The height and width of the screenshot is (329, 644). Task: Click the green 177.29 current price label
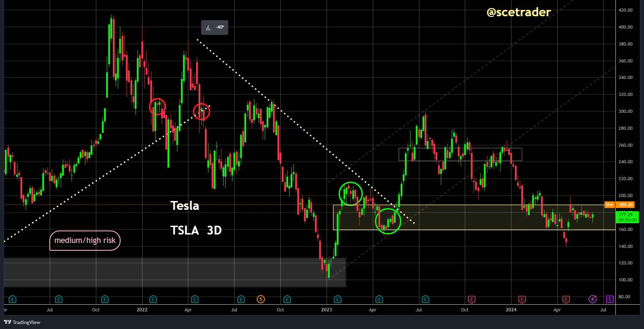627,217
